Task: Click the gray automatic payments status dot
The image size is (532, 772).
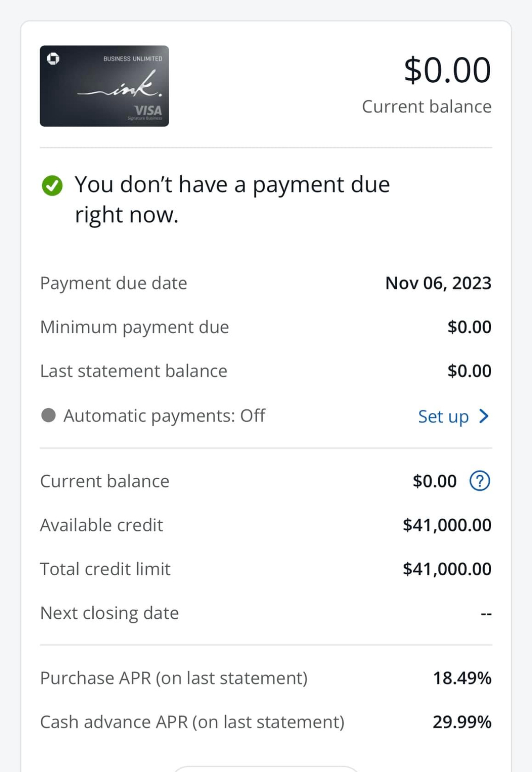Action: (x=48, y=415)
